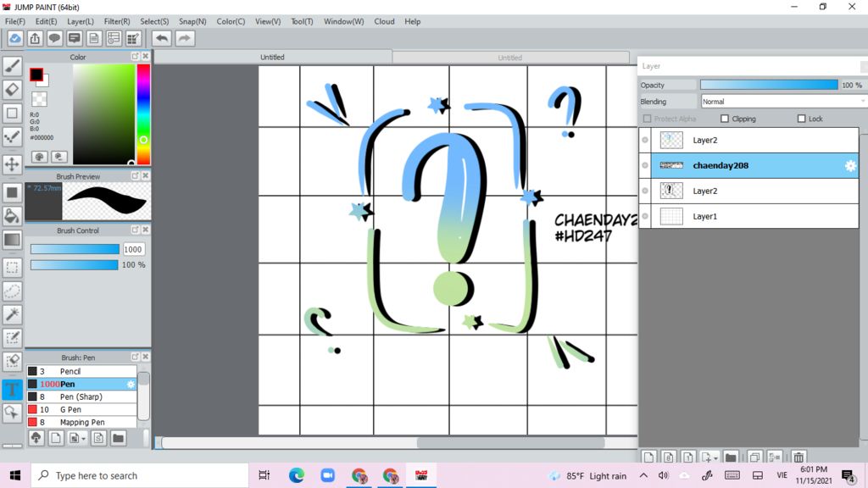The width and height of the screenshot is (868, 488).
Task: Click the Redo arrow button
Action: pyautogui.click(x=185, y=38)
